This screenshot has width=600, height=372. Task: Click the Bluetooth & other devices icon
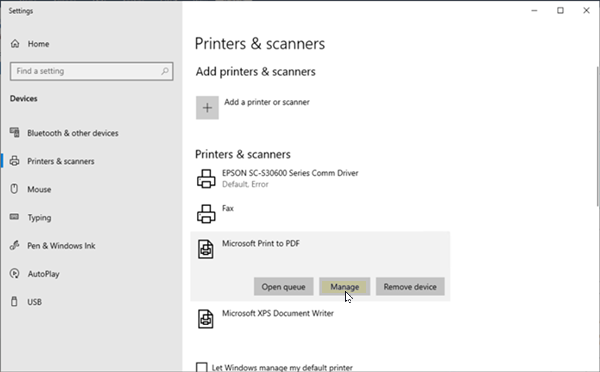click(x=15, y=132)
